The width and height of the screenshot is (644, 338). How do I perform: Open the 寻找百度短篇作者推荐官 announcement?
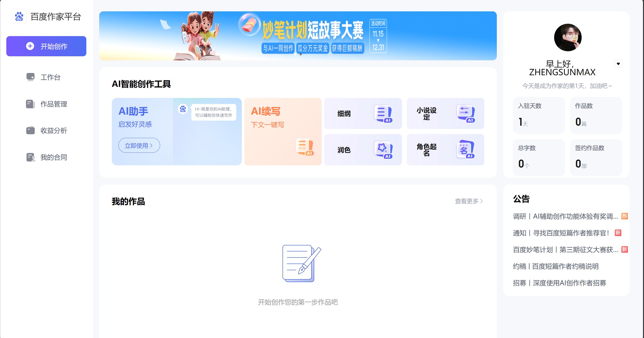coord(561,233)
